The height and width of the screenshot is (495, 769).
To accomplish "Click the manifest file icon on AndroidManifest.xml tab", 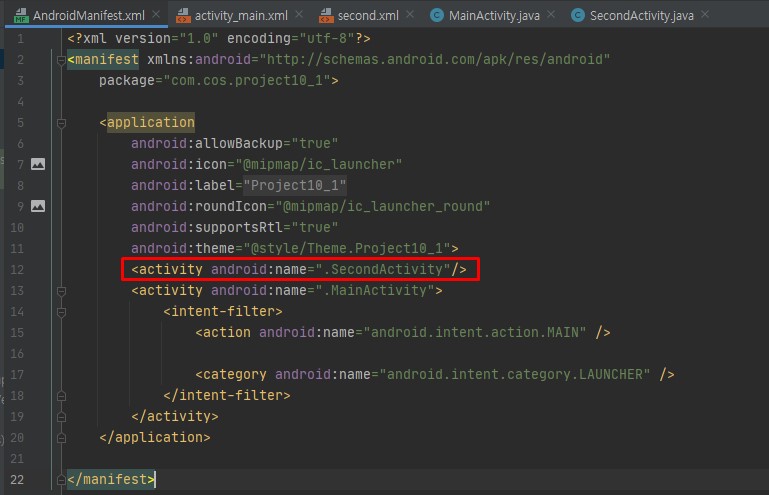I will point(21,16).
